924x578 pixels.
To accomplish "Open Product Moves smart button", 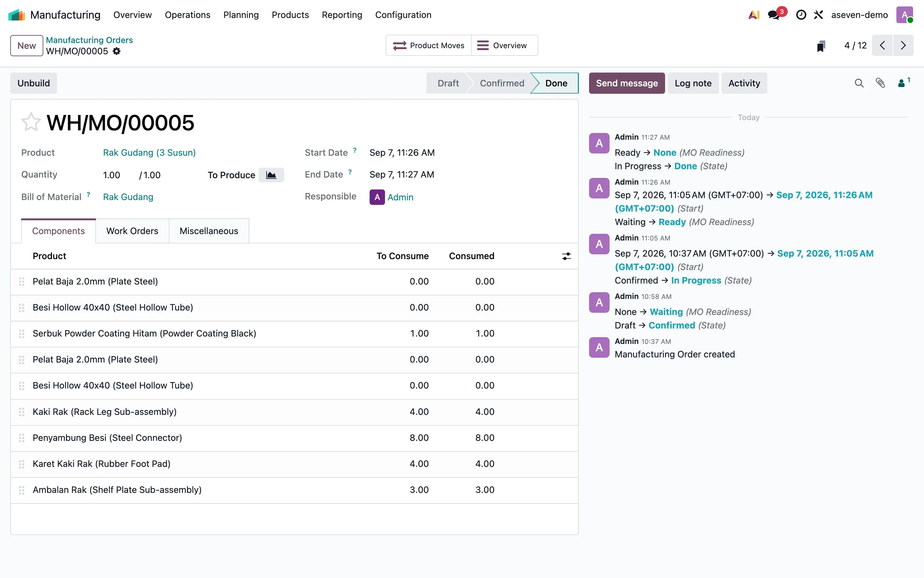I will (x=428, y=46).
